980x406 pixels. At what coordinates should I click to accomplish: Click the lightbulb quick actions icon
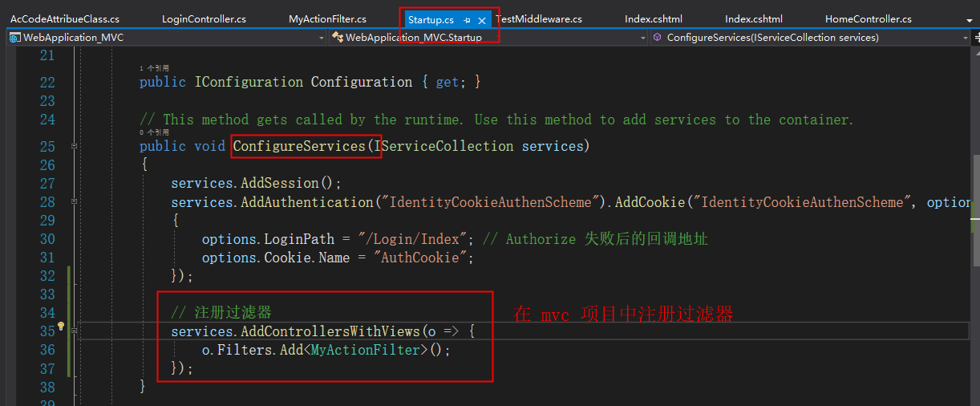[61, 327]
